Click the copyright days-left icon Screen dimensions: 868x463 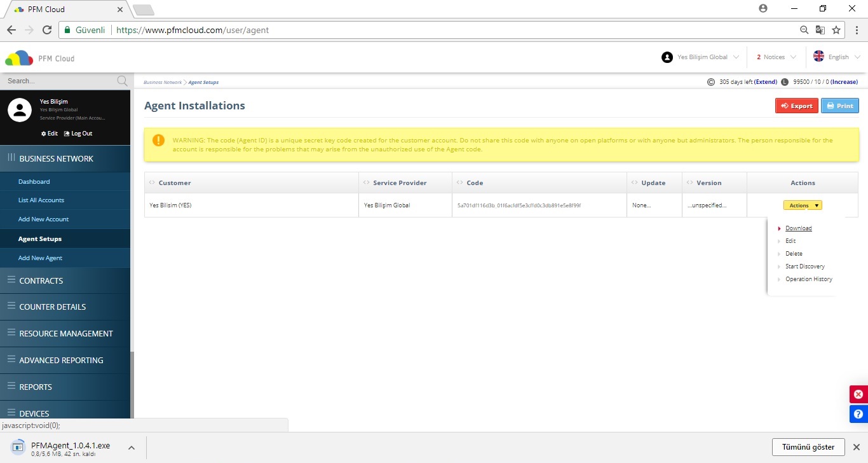tap(711, 82)
